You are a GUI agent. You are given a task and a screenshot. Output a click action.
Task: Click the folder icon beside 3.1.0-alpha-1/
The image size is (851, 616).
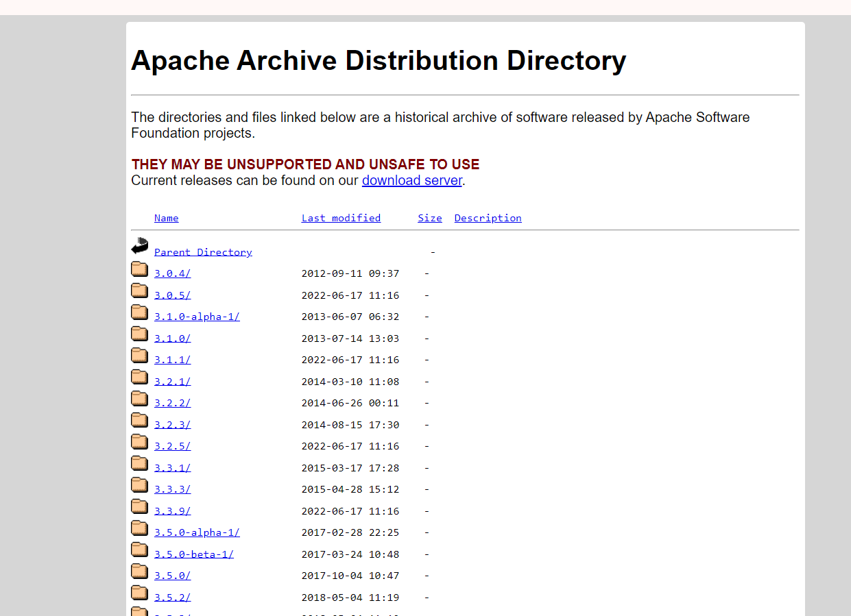pyautogui.click(x=140, y=312)
